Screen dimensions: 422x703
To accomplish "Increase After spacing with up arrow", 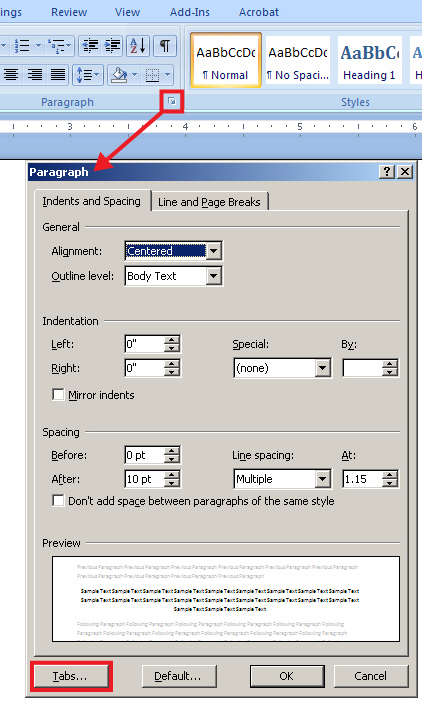I will point(172,475).
